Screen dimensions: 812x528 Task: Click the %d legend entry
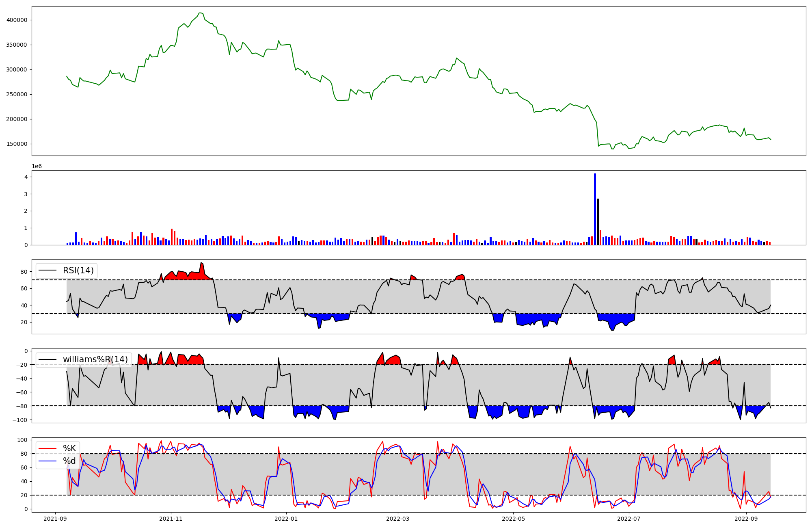(x=69, y=461)
